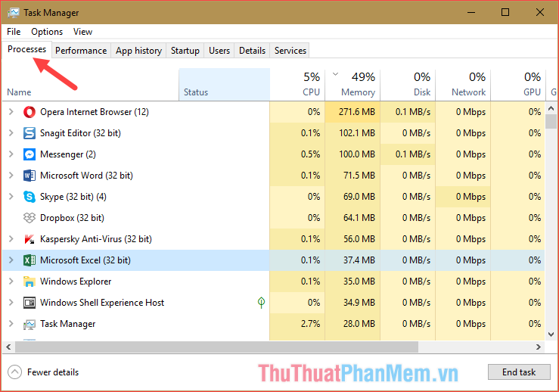Click the Dropbox process icon
Screen dimensions: 559x392
[30, 218]
